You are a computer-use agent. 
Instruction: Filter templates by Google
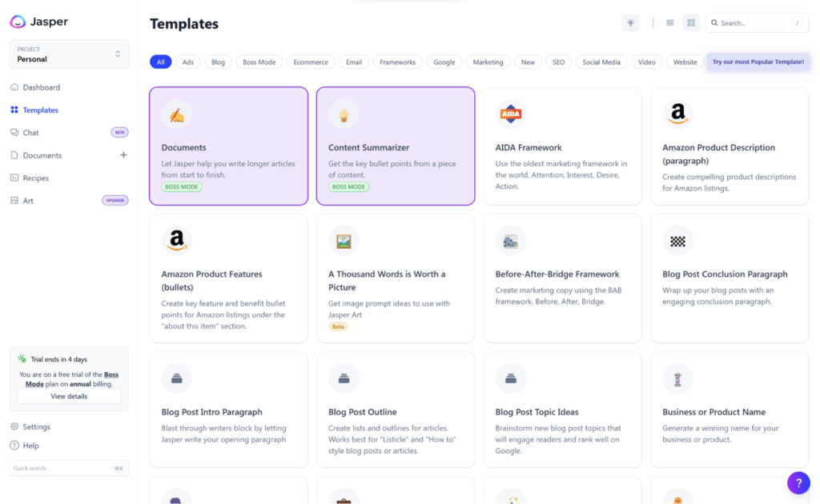444,62
